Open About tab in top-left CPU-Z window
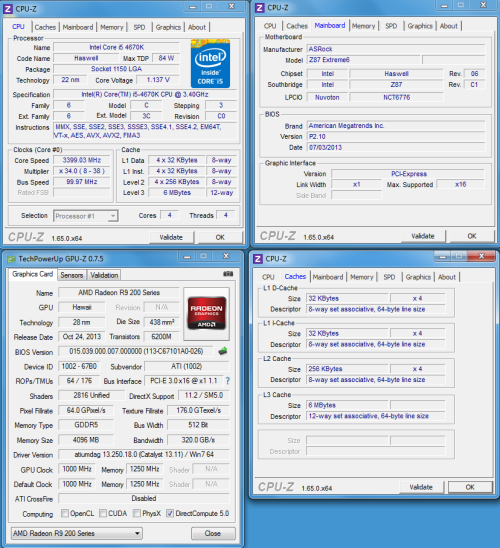 tap(197, 27)
